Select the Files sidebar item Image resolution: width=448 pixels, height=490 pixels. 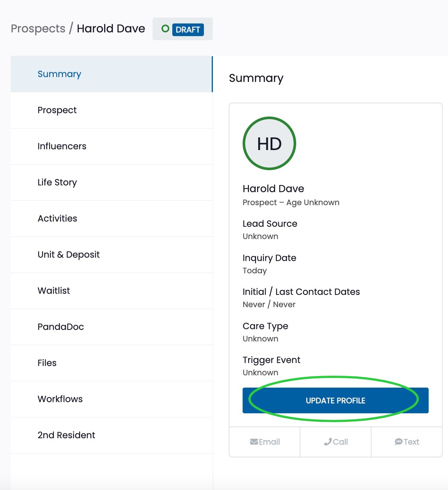pos(112,363)
